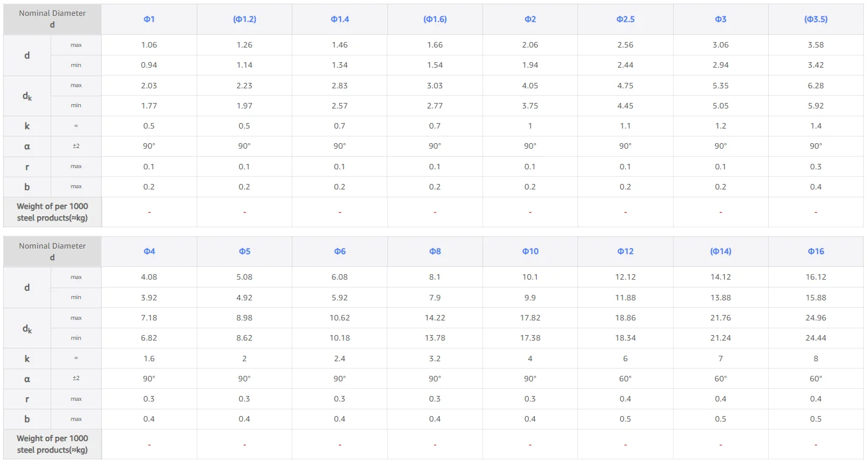This screenshot has height=463, width=868.
Task: Select the Φ16 header link
Action: pyautogui.click(x=816, y=252)
